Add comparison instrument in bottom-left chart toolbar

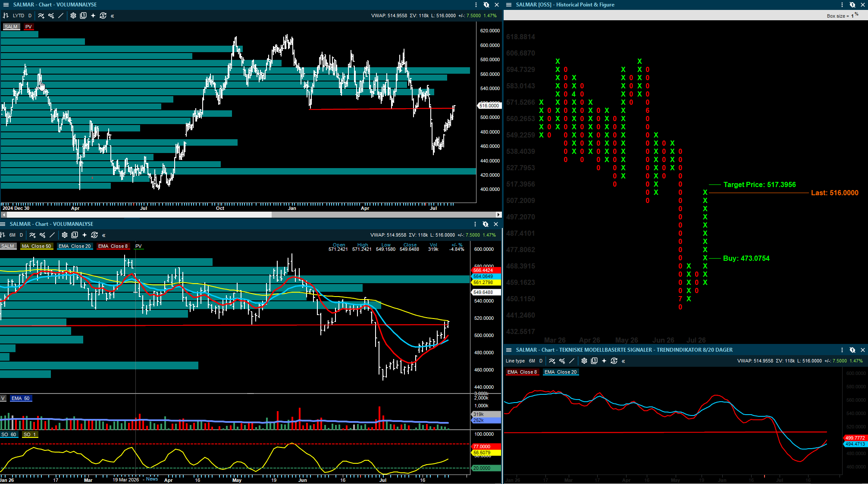pyautogui.click(x=42, y=235)
